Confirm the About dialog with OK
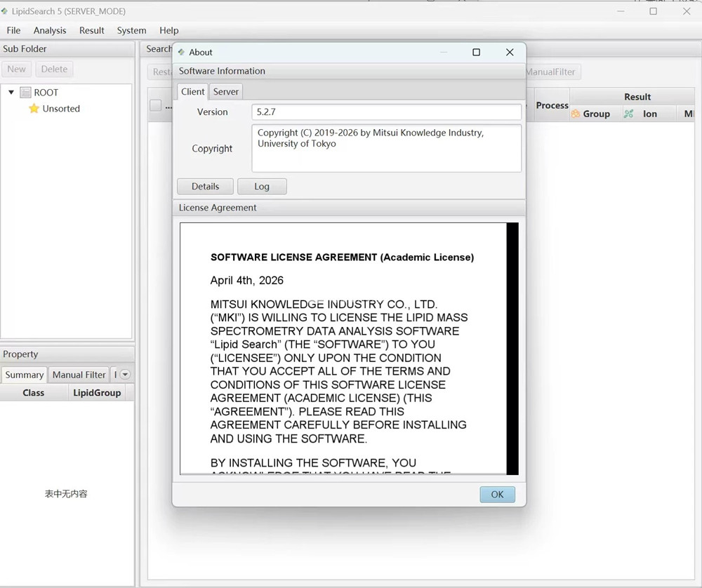Image resolution: width=702 pixels, height=588 pixels. [498, 495]
